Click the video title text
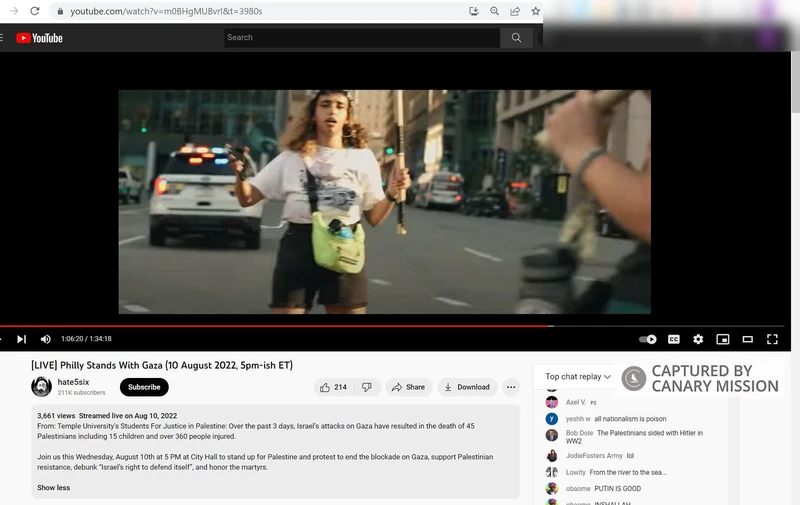 162,365
